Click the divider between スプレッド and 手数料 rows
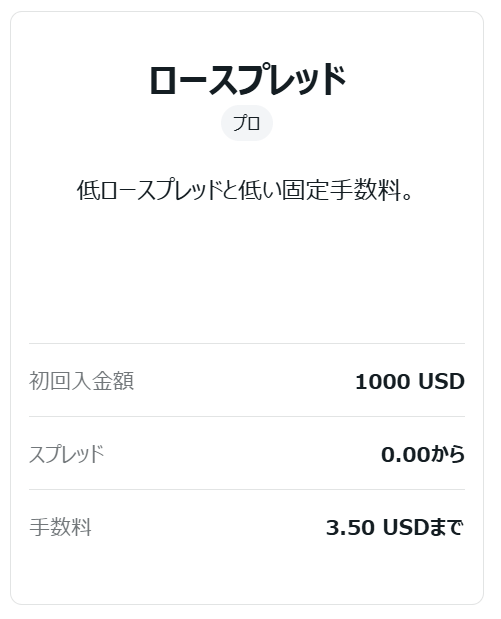 (x=247, y=490)
